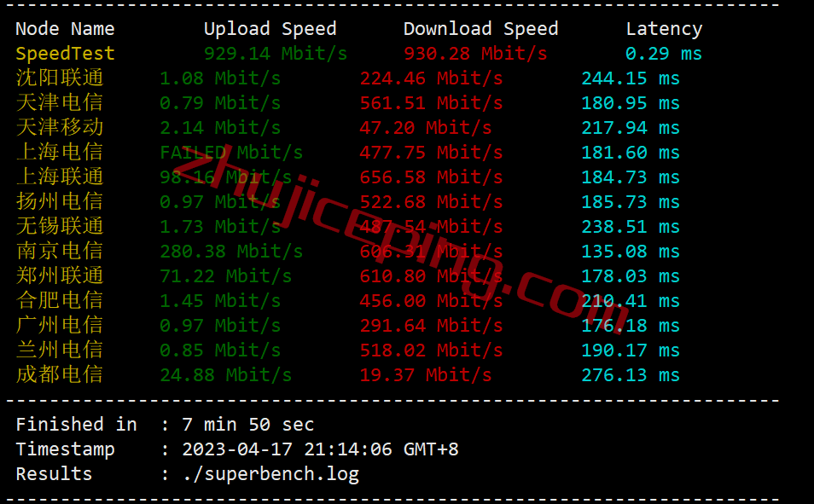
Task: Click the 7 min 50 sec finish time
Action: 248,425
